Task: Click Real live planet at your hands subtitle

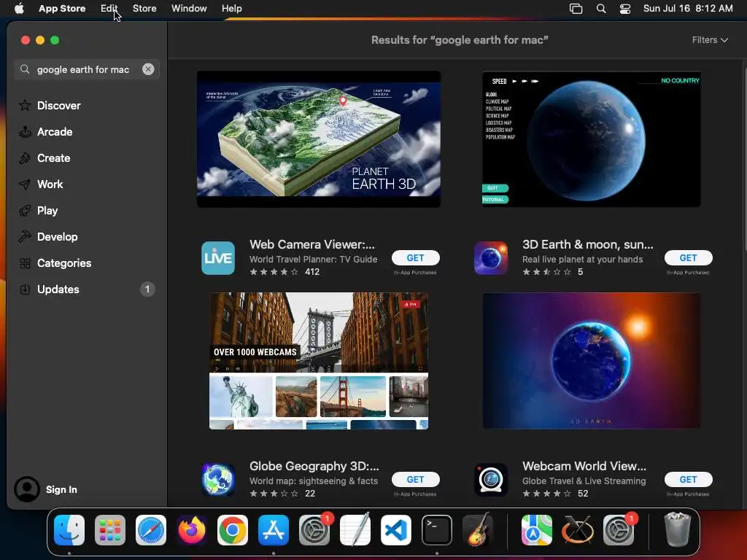Action: 583,259
